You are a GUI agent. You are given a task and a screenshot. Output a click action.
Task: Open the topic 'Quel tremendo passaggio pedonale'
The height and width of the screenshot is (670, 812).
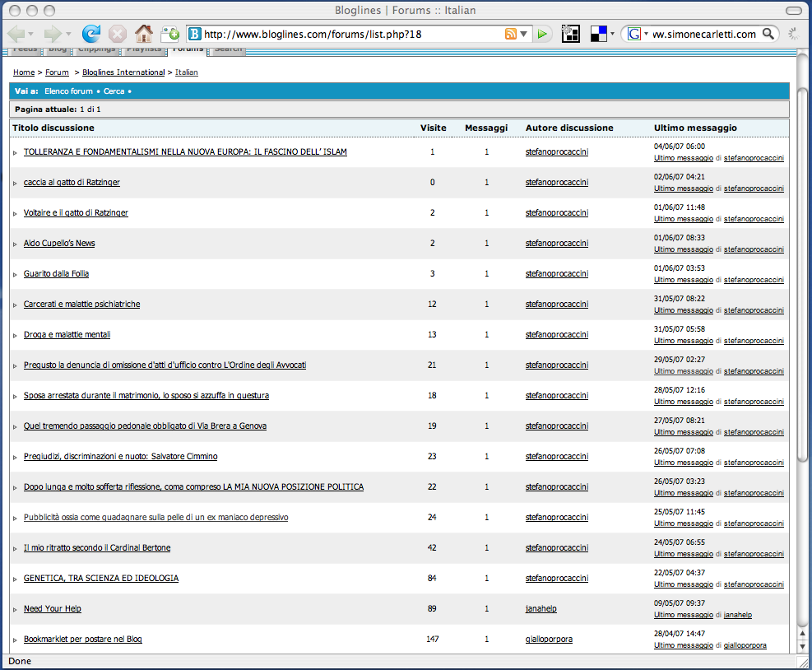(145, 426)
